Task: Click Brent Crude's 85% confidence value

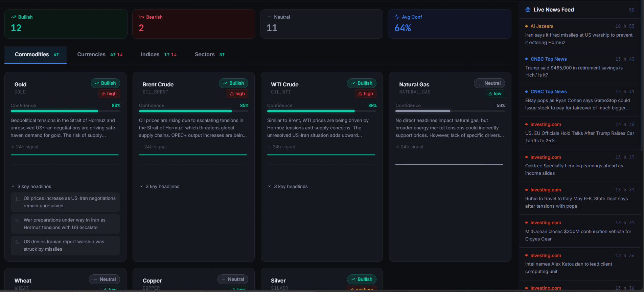Action: (244, 105)
